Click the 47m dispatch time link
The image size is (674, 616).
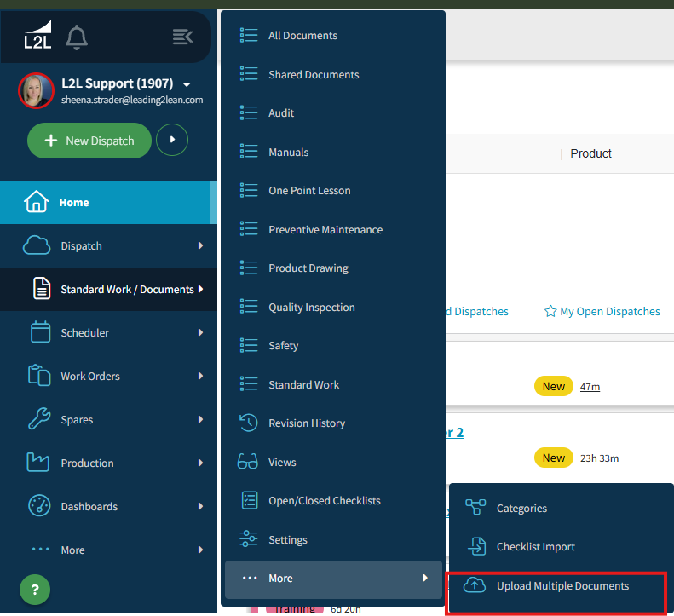pyautogui.click(x=590, y=387)
